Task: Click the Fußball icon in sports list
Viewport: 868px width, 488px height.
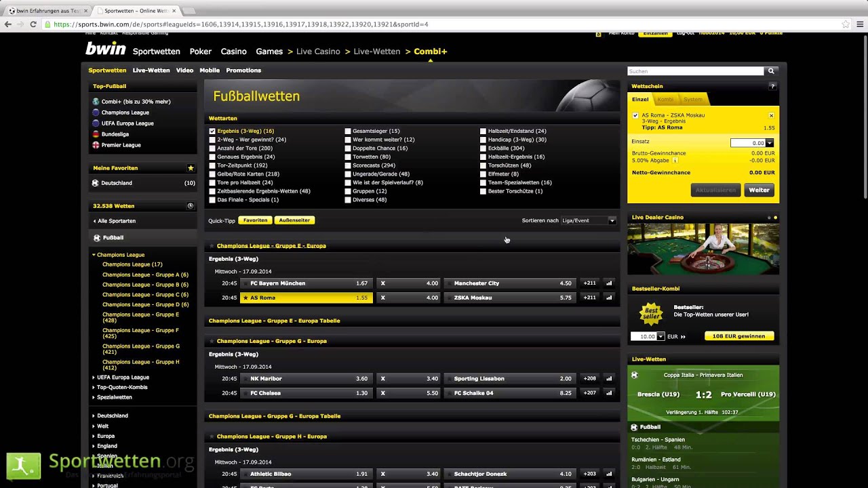Action: [97, 238]
